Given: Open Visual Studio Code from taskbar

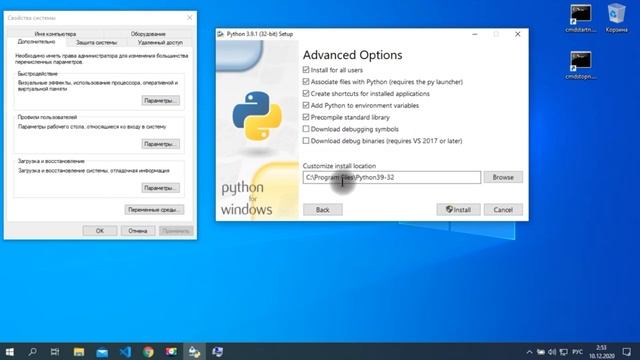Looking at the screenshot, I should (x=125, y=351).
